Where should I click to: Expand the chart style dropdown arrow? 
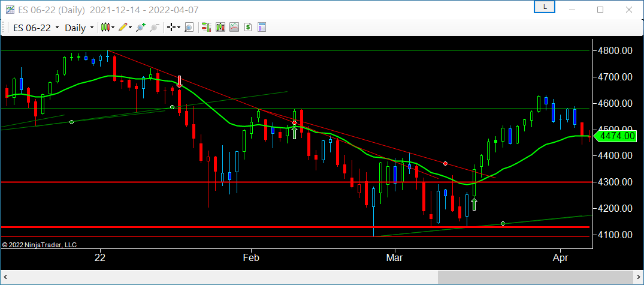[x=113, y=28]
